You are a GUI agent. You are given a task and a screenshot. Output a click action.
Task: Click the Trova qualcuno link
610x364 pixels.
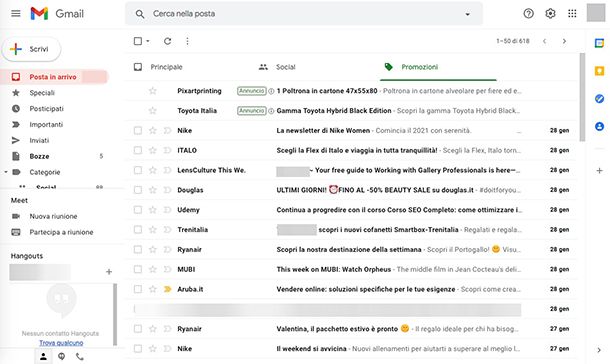coord(61,343)
